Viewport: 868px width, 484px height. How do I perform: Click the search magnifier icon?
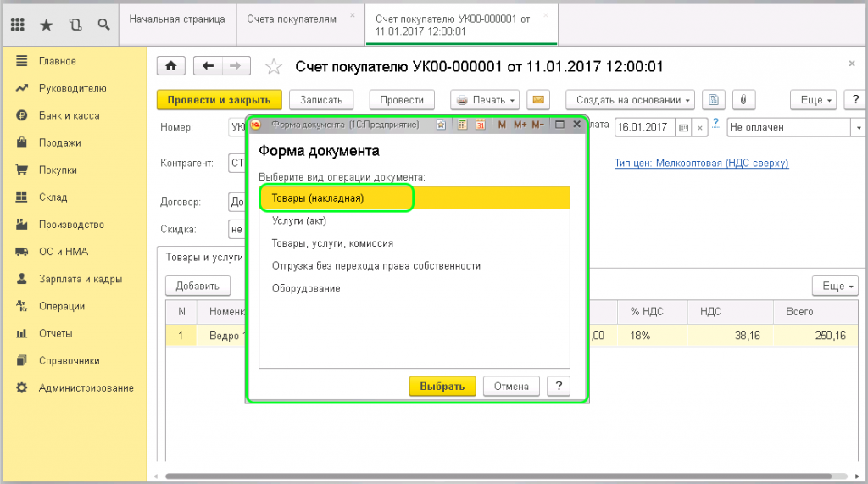pyautogui.click(x=103, y=25)
